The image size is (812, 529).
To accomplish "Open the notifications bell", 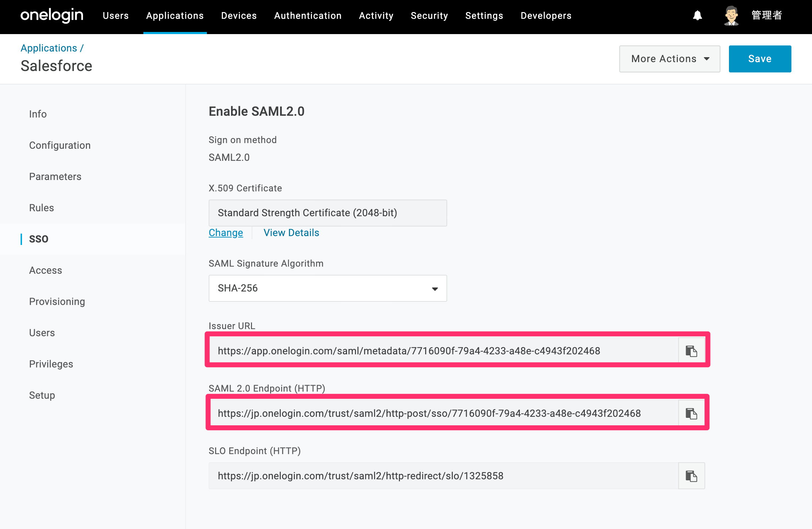I will click(x=697, y=16).
